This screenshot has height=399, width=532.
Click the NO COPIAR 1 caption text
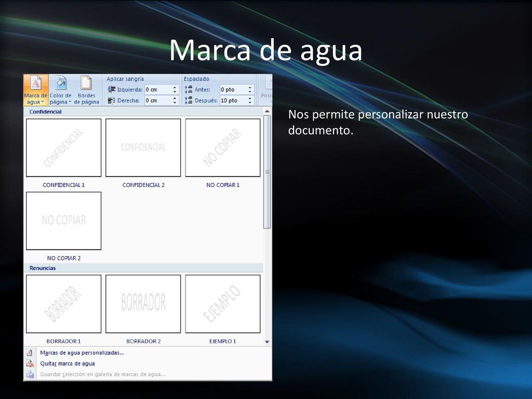pyautogui.click(x=223, y=185)
